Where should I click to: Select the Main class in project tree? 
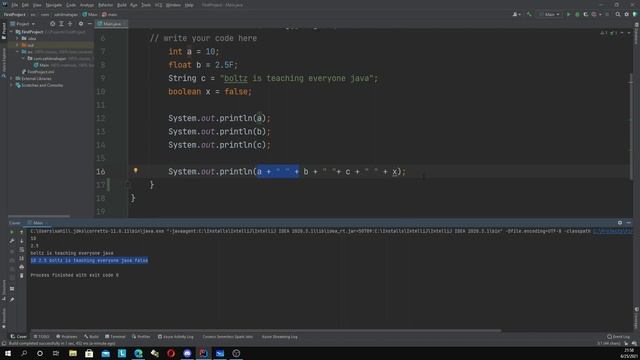pos(44,65)
